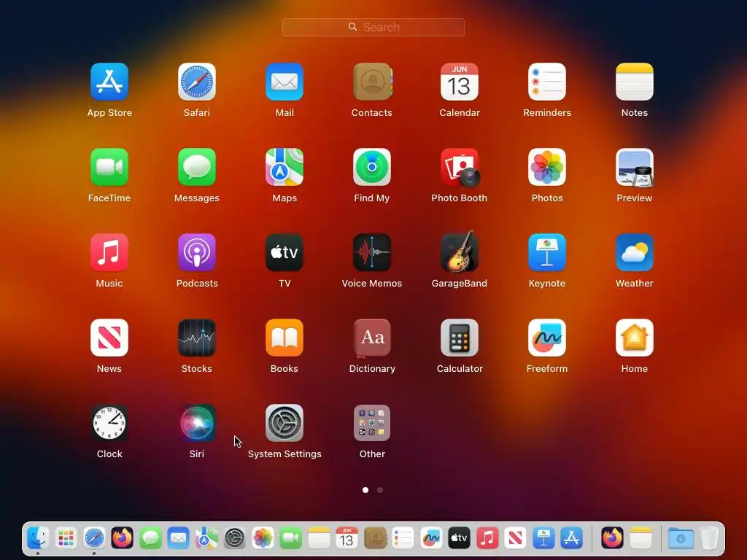Open Maps from the Dock
This screenshot has height=560, width=747.
pyautogui.click(x=206, y=539)
